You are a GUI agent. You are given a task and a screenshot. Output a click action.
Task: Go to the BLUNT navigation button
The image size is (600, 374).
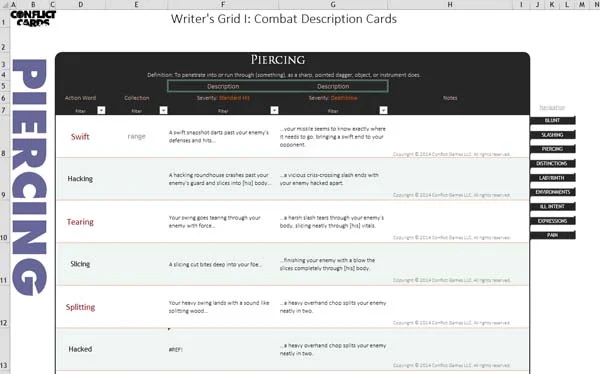point(553,120)
